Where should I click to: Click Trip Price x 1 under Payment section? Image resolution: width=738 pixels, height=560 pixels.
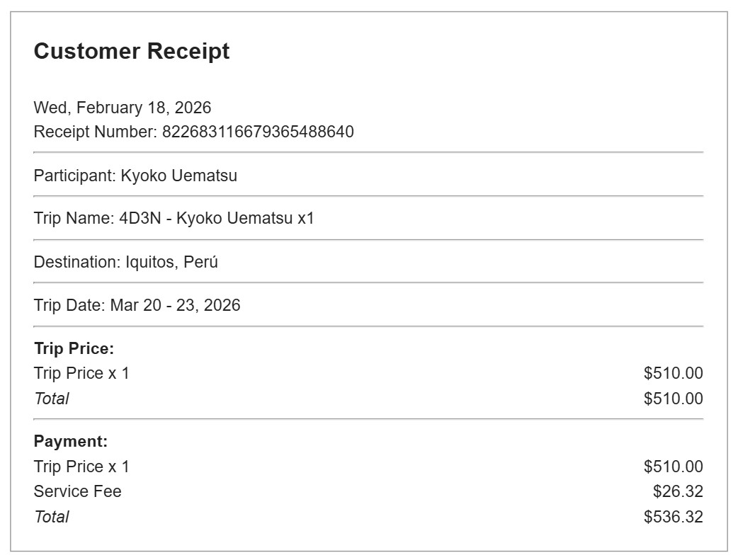(x=81, y=467)
